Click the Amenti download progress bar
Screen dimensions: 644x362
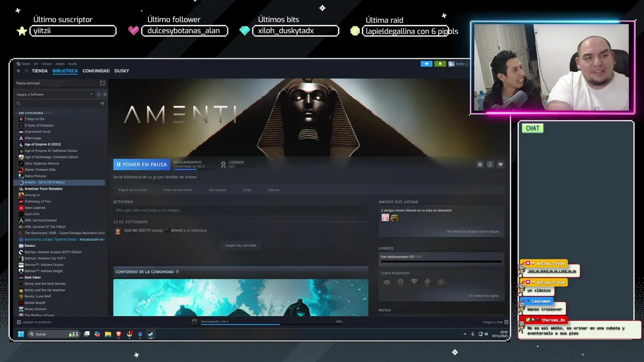pyautogui.click(x=193, y=169)
